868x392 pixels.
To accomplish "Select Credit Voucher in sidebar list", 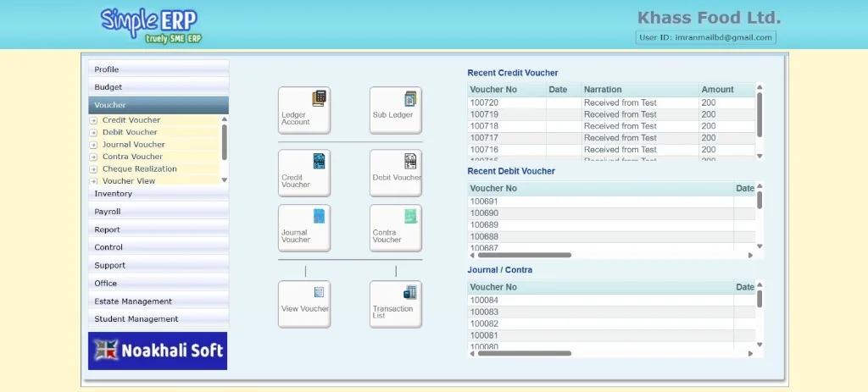I will pyautogui.click(x=131, y=120).
